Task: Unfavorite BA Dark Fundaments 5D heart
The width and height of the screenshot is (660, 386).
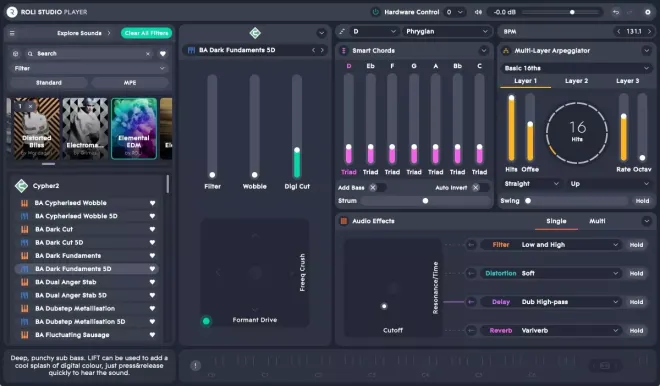Action: click(152, 269)
